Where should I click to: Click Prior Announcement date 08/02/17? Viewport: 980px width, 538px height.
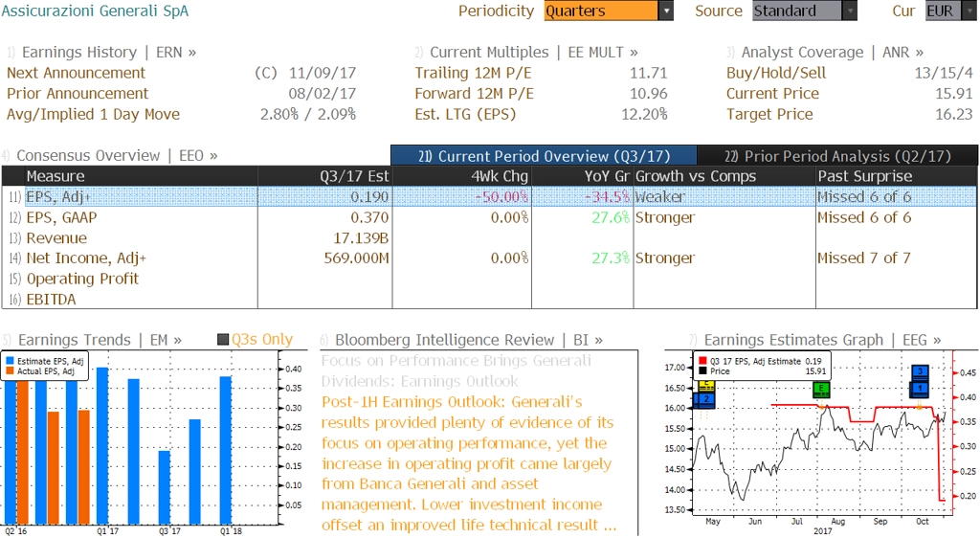click(322, 94)
